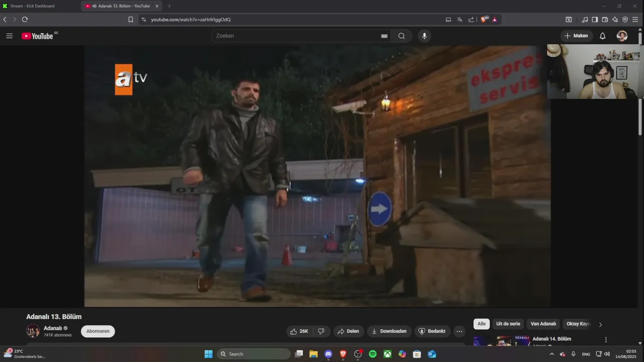Viewport: 644px width, 362px height.
Task: Open the Adanalı channel avatar
Action: (33, 331)
